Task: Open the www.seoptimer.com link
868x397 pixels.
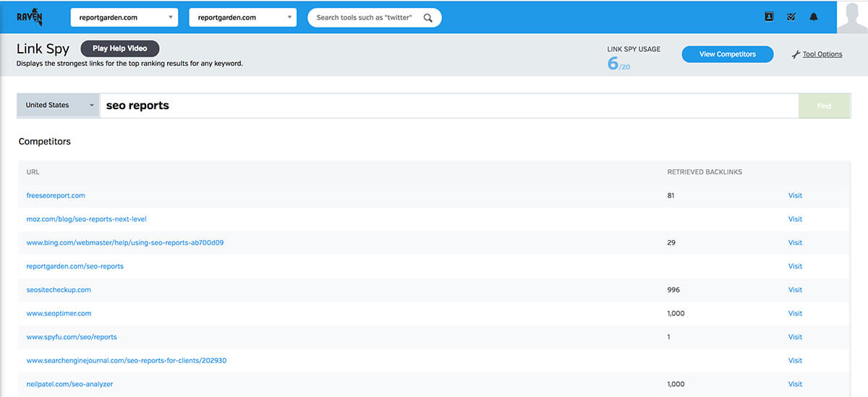Action: pos(59,313)
